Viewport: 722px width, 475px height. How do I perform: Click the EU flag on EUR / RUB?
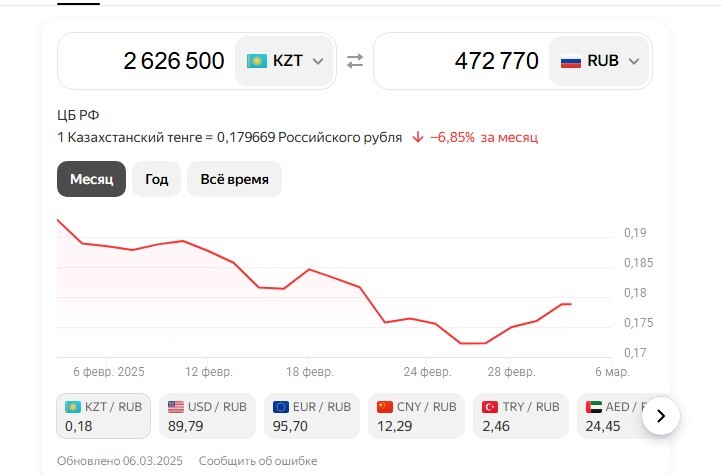(281, 407)
